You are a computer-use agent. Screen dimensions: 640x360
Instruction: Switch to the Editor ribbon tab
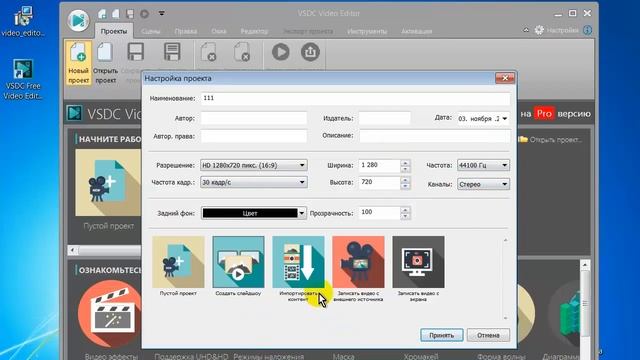[x=254, y=31]
